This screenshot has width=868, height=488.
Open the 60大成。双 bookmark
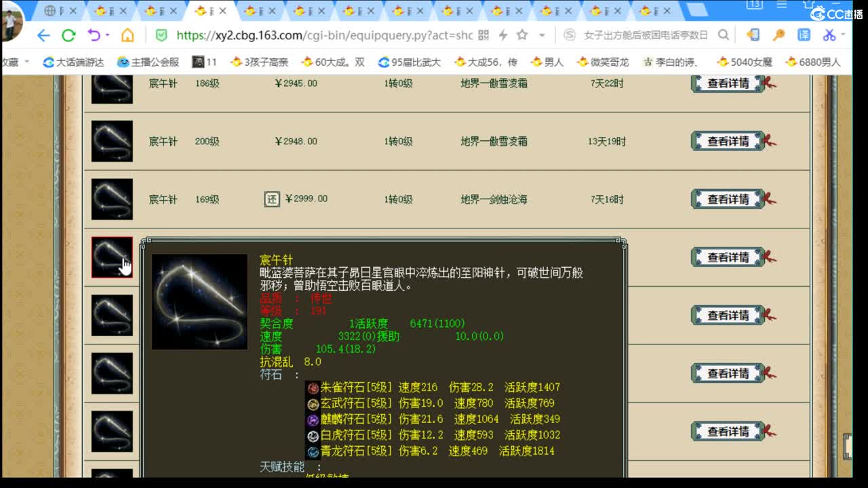click(333, 62)
